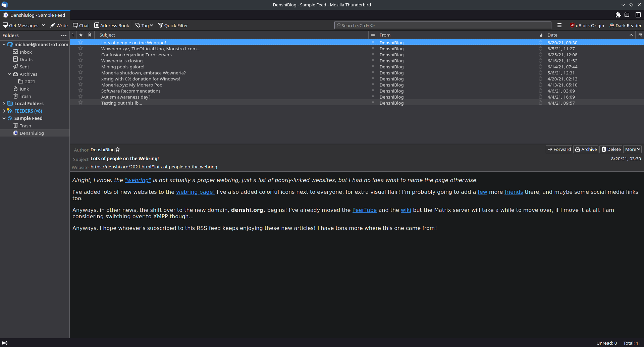
Task: Sort messages by Subject column
Action: coord(231,35)
